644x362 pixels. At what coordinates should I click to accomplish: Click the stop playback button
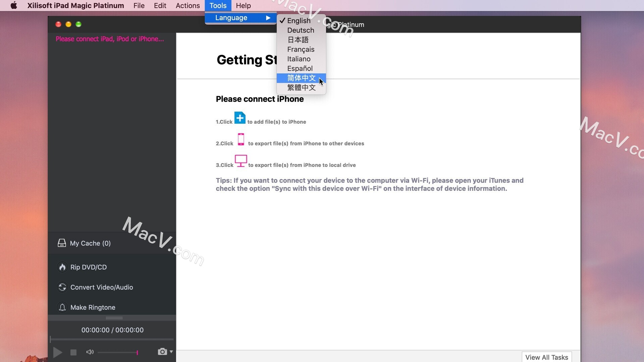(73, 352)
